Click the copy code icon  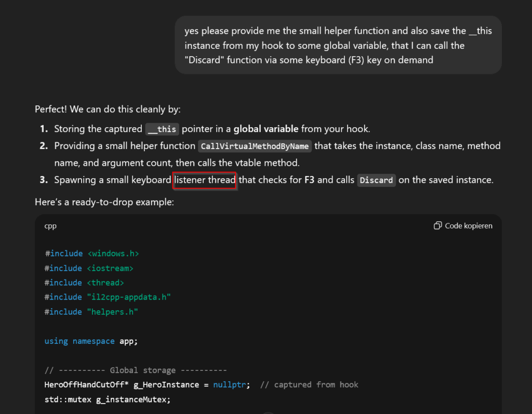point(438,226)
